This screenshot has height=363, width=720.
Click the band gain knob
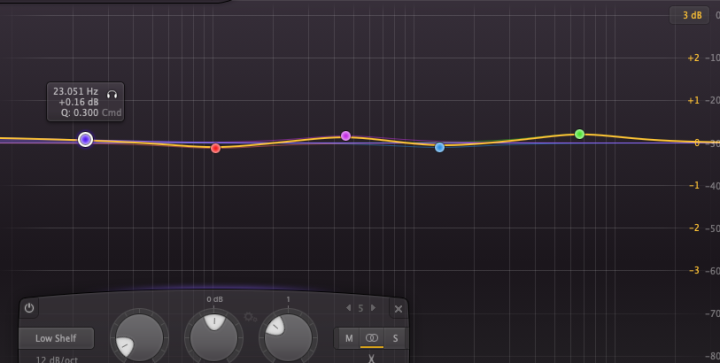[x=214, y=337]
